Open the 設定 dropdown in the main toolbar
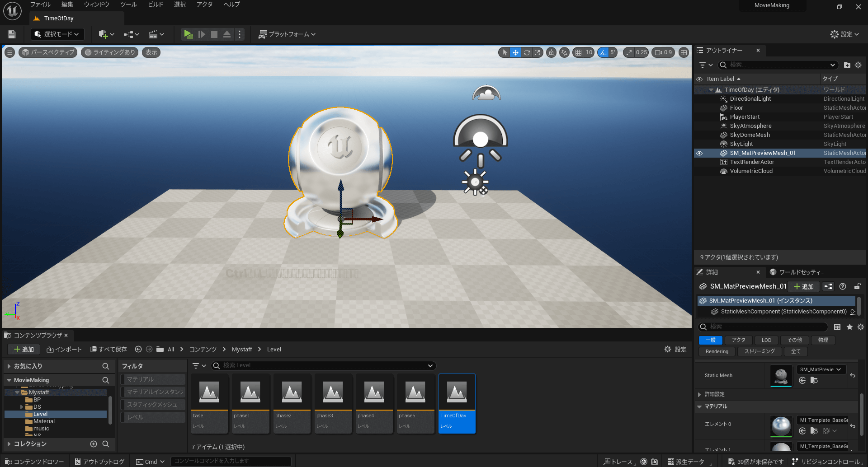Viewport: 868px width, 467px height. [844, 34]
